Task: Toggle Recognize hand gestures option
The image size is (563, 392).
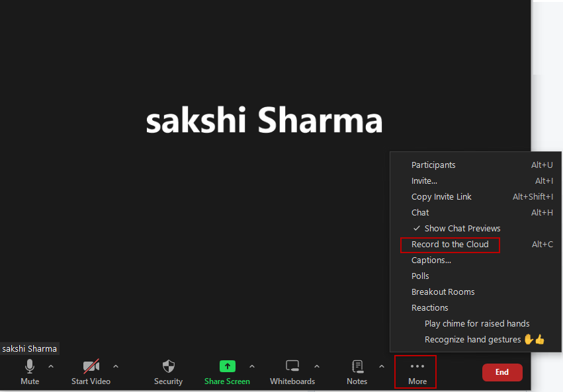Action: coord(476,339)
